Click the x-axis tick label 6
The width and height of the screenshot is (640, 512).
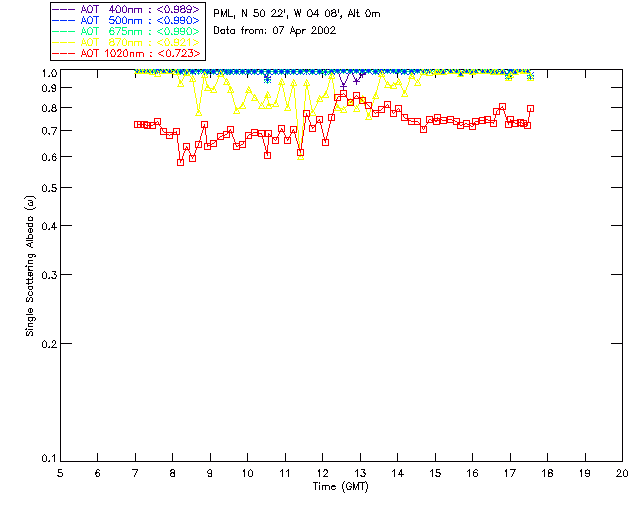[x=98, y=473]
